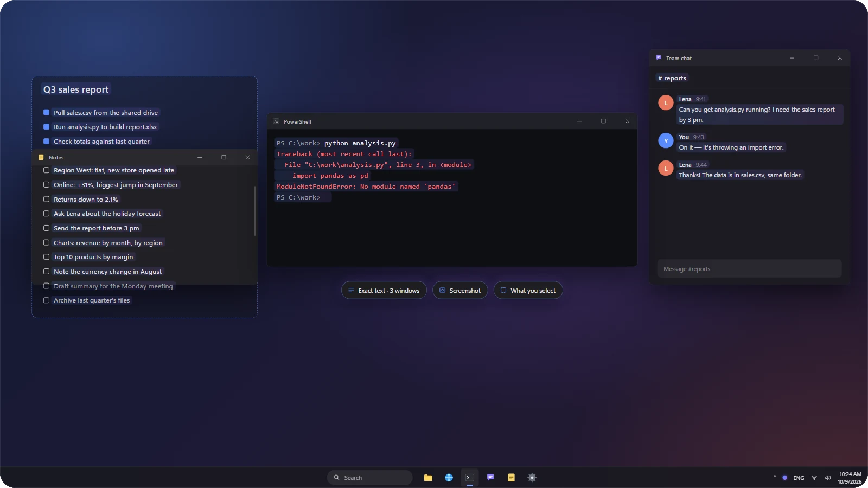Open the # reports channel header

672,78
